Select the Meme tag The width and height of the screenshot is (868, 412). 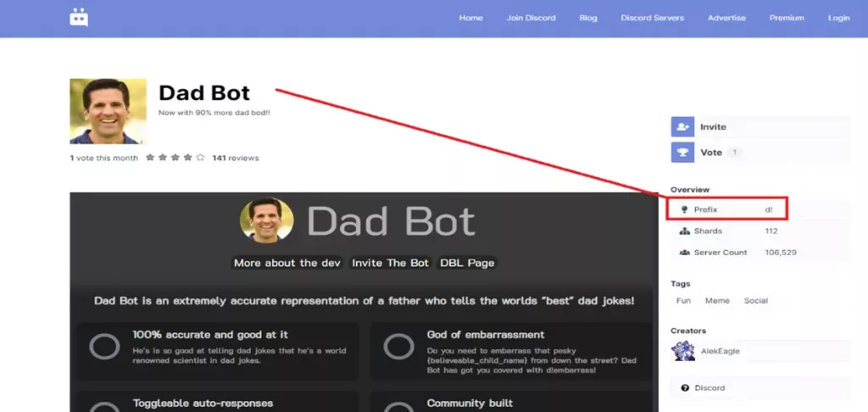[717, 301]
